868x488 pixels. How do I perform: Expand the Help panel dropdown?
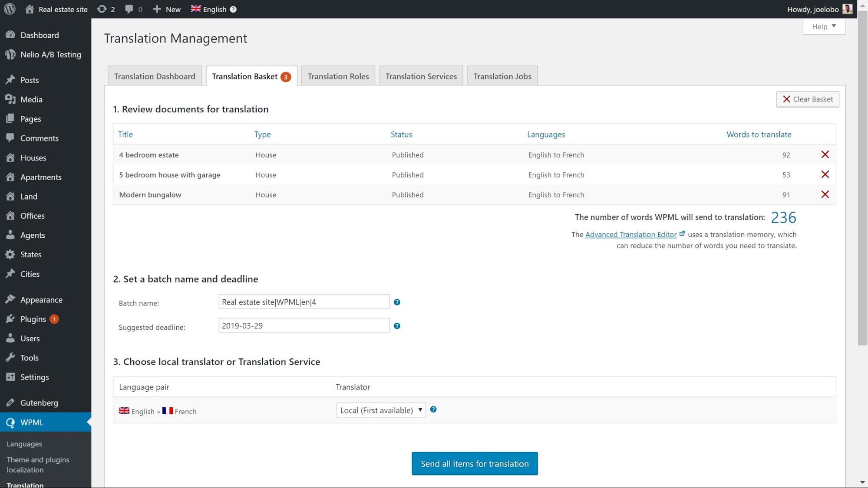(x=823, y=26)
